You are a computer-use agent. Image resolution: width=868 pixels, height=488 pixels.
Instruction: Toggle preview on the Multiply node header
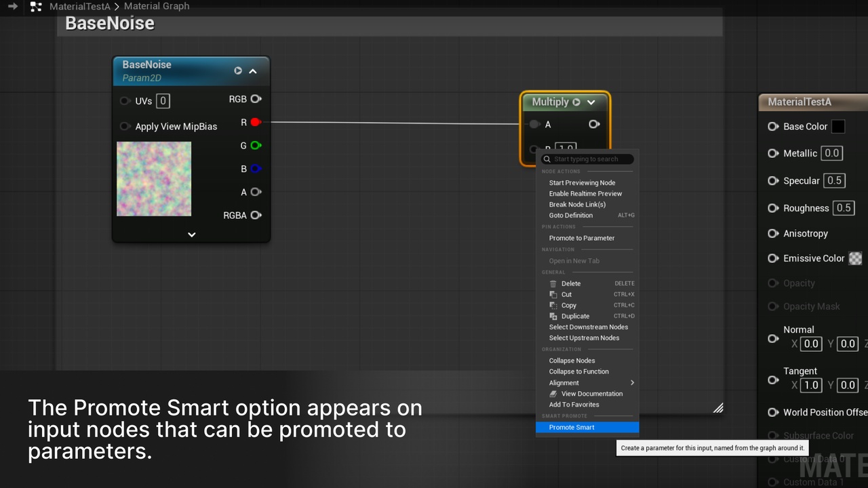pos(576,102)
